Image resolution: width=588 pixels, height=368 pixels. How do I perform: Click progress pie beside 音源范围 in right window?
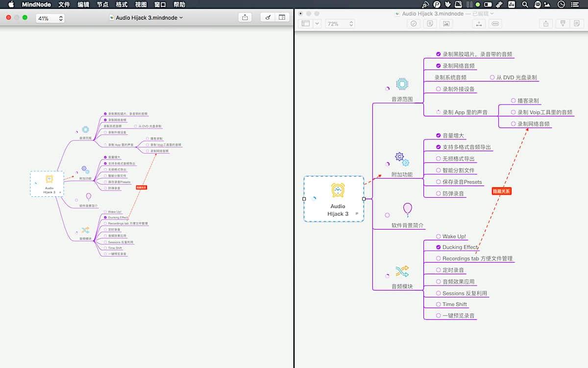[387, 88]
